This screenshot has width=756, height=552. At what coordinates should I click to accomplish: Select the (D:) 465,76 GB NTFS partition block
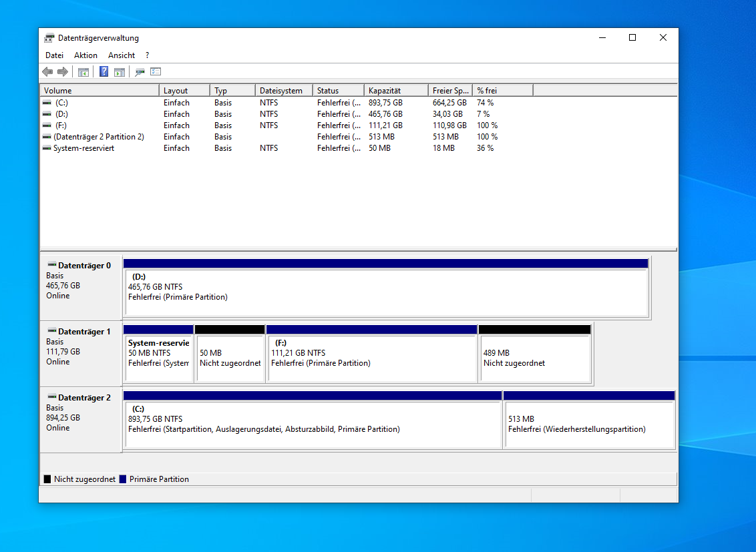pos(386,288)
